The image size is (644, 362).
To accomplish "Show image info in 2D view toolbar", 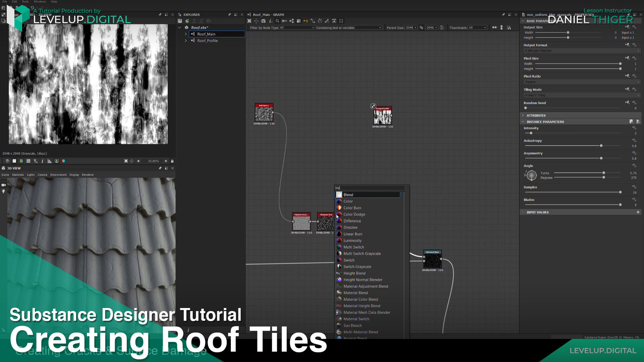I will pyautogui.click(x=42, y=161).
